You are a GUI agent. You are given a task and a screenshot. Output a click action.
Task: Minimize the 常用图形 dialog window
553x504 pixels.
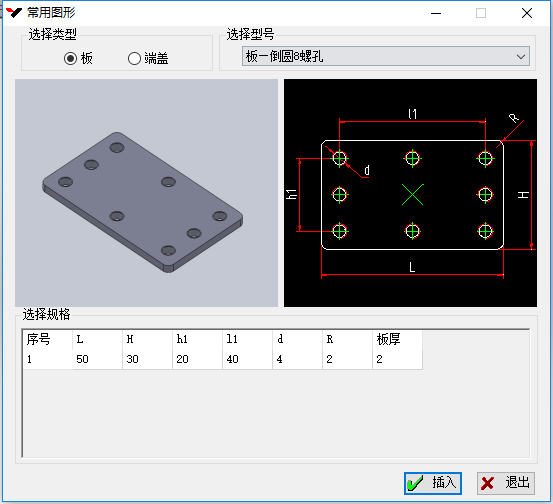click(x=436, y=13)
